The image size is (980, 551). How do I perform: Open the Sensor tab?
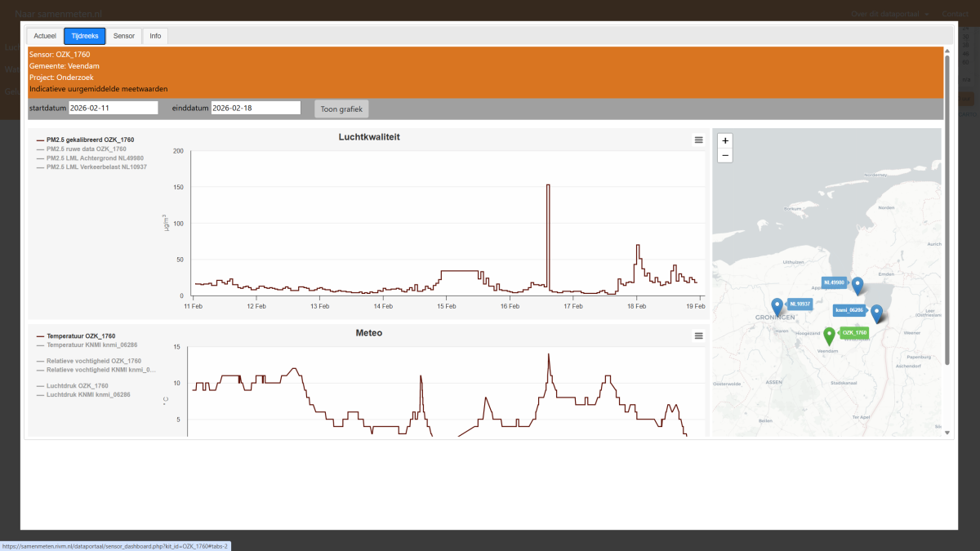tap(124, 36)
